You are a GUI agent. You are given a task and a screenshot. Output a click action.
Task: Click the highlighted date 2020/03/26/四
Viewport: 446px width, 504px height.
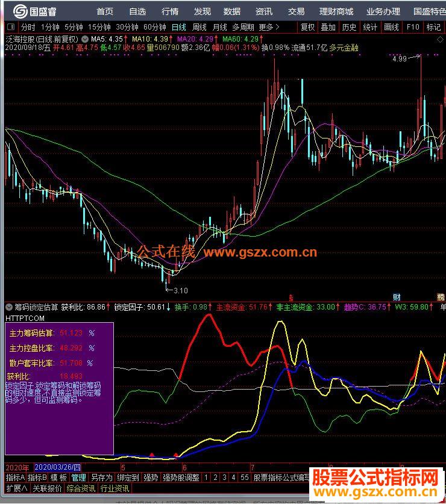(57, 467)
